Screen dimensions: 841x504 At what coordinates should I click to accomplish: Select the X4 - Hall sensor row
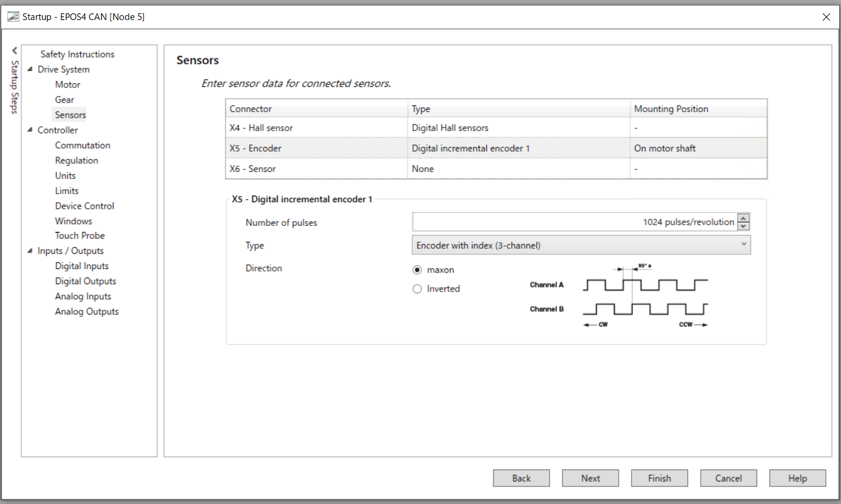[496, 128]
